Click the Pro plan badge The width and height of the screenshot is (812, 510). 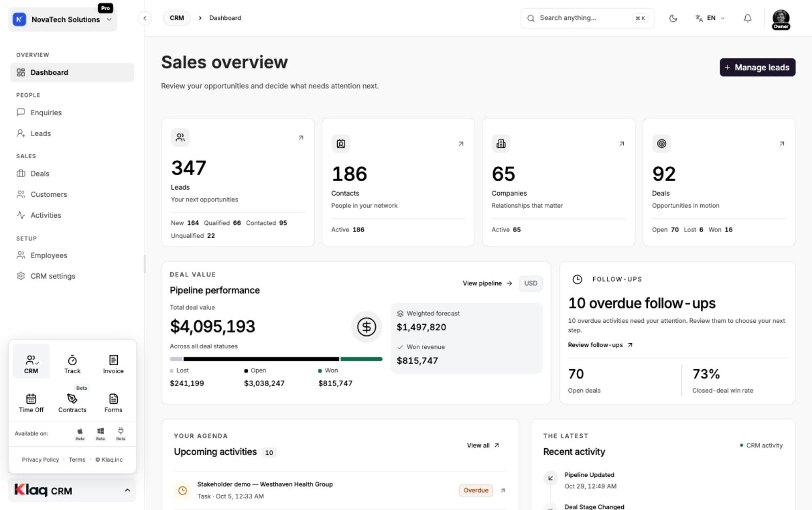(x=106, y=8)
